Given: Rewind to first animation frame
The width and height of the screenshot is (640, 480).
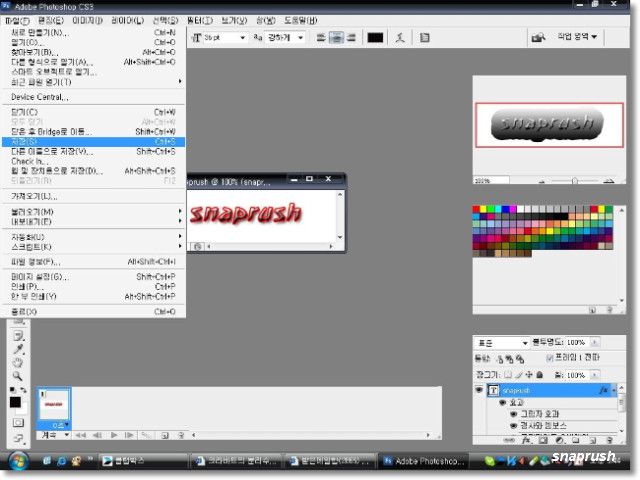Looking at the screenshot, I should [x=81, y=436].
